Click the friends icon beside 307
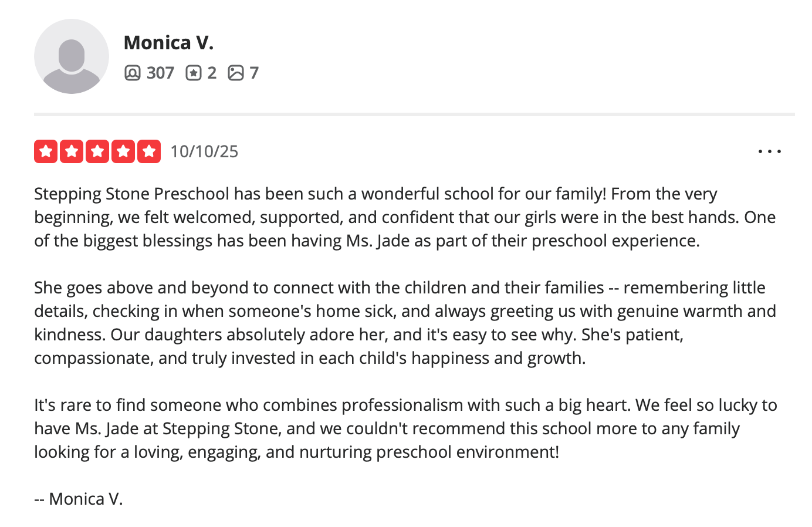The image size is (812, 527). [133, 73]
